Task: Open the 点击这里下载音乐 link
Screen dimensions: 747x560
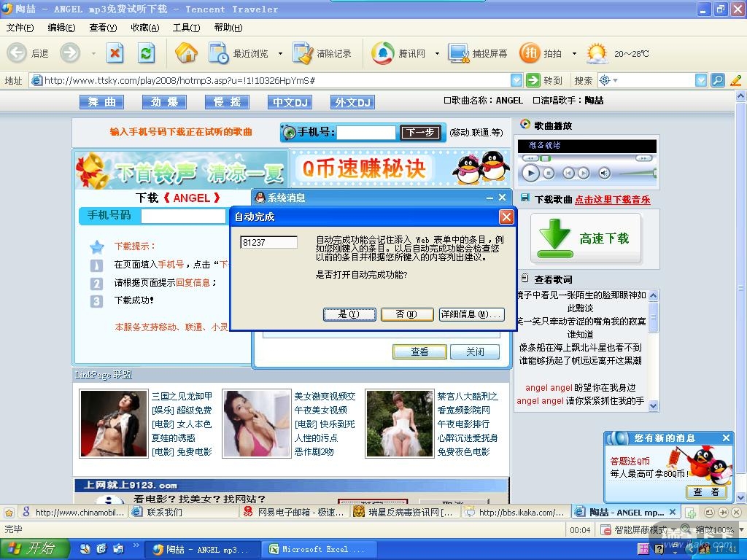Action: click(613, 200)
